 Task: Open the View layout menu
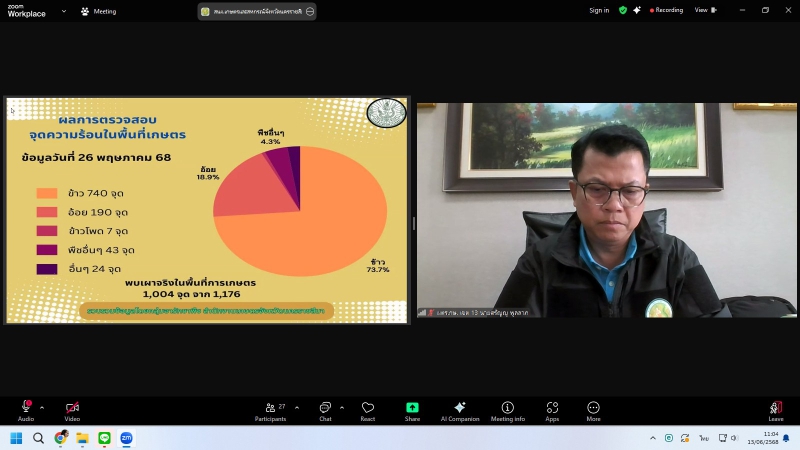click(x=704, y=10)
